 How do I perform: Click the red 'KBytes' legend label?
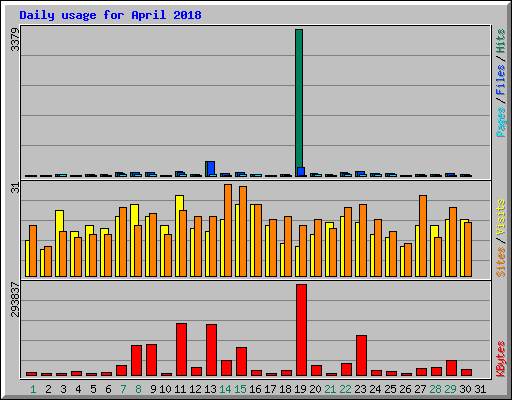(501, 359)
